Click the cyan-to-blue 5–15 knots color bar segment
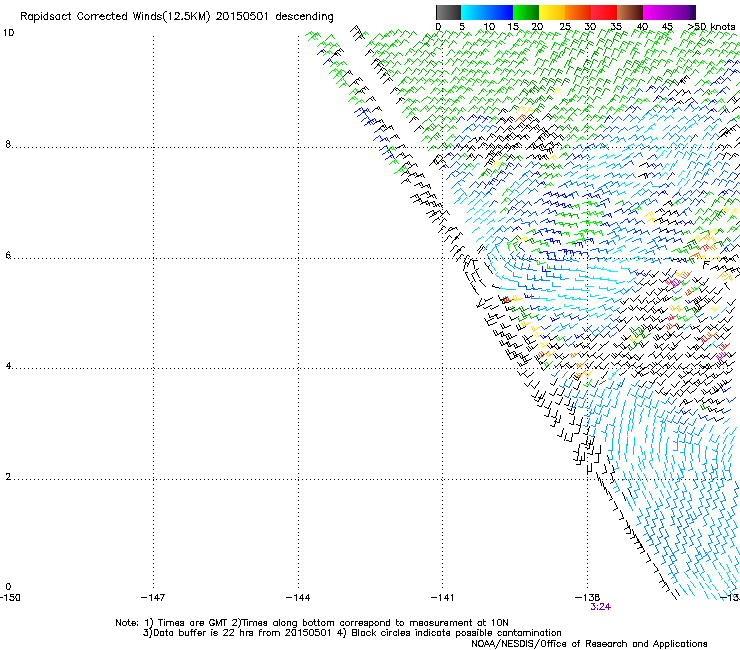 tap(487, 12)
